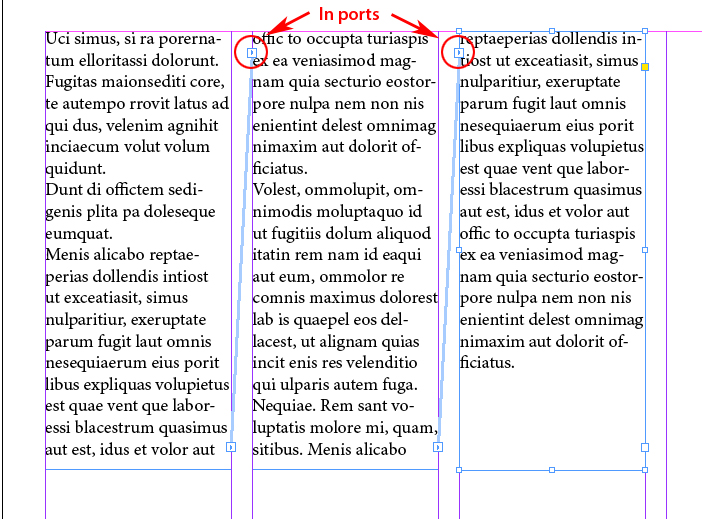Click the line 'essi blacestrum quasimus' in right column
This screenshot has height=519, width=702.
(551, 190)
